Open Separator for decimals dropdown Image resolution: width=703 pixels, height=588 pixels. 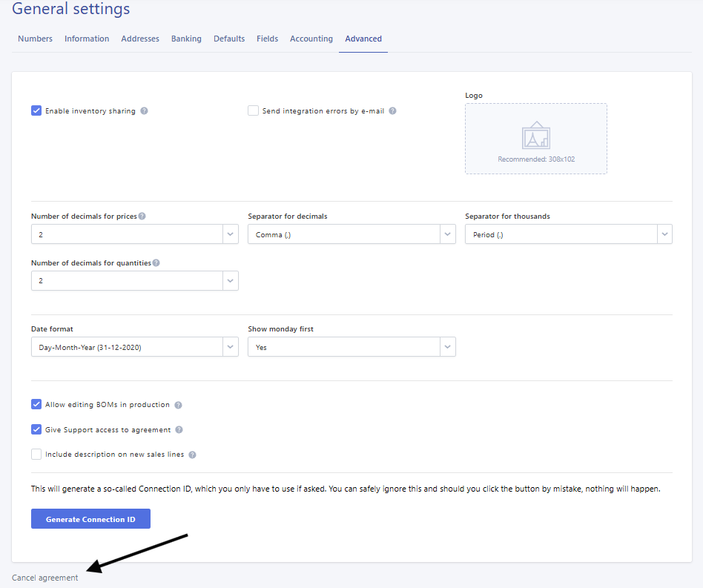click(x=351, y=234)
